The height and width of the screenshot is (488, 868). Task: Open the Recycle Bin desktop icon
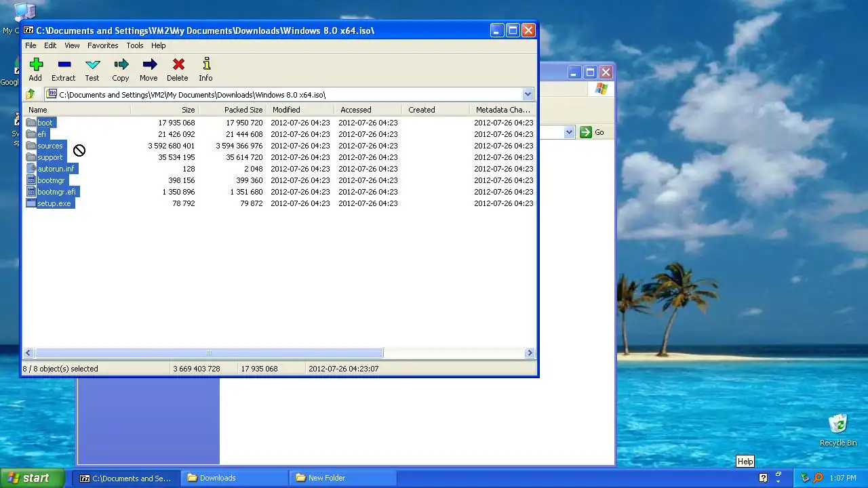click(838, 430)
